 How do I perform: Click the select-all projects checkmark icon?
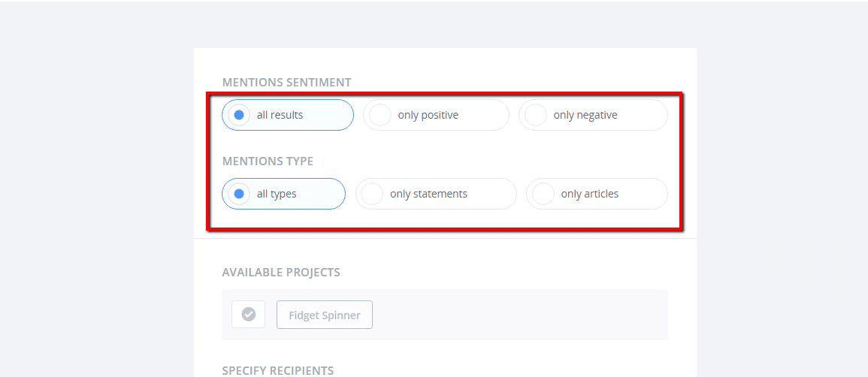(x=249, y=315)
